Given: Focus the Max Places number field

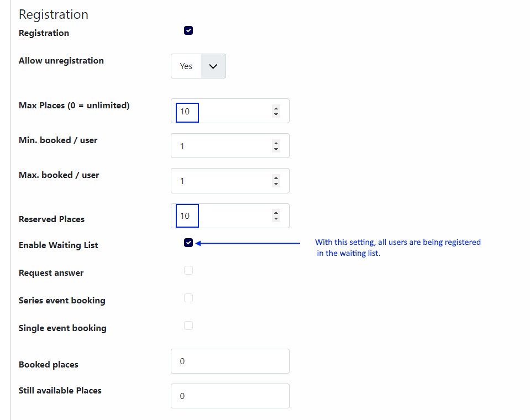Looking at the screenshot, I should coord(230,111).
